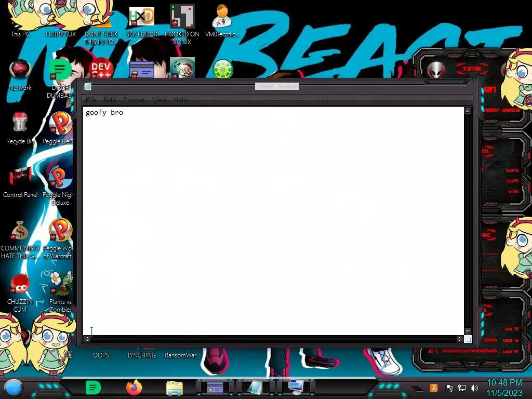Show hidden tray icons arrow
Viewport: 532px width, 399px height.
click(418, 389)
